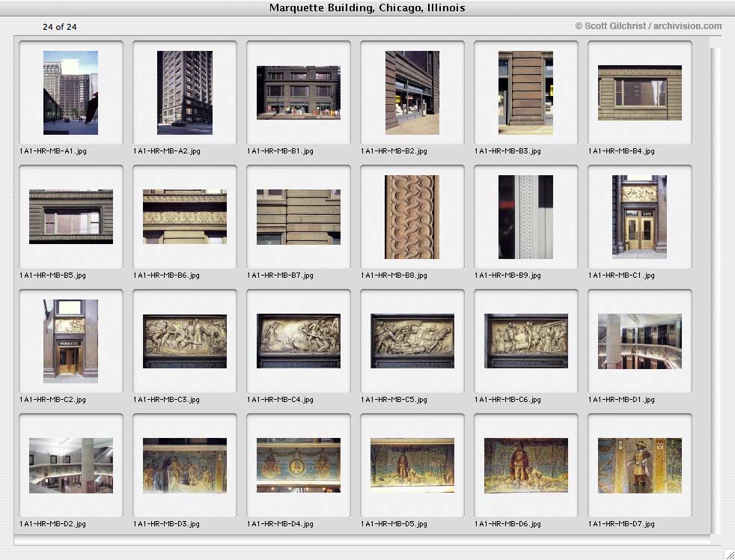View the bronze relief thumbnail for 1A1-HR-MB-C6.jpg
735x560 pixels.
tap(526, 341)
